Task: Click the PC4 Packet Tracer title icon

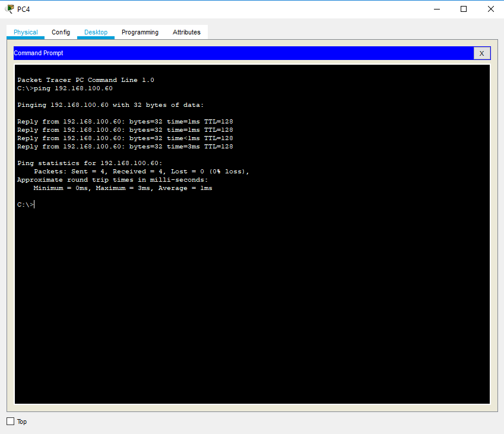Action: pos(9,9)
